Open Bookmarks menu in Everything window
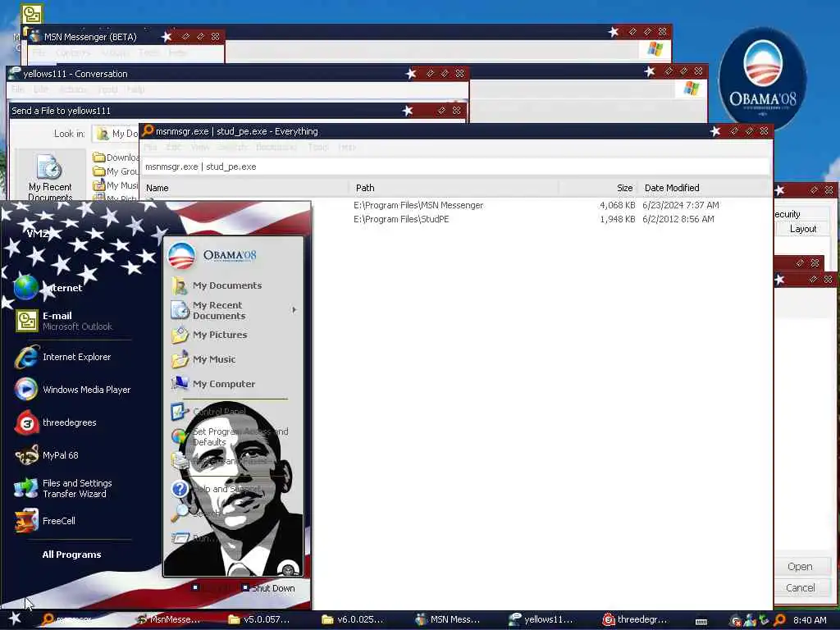The width and height of the screenshot is (840, 630). (x=276, y=147)
